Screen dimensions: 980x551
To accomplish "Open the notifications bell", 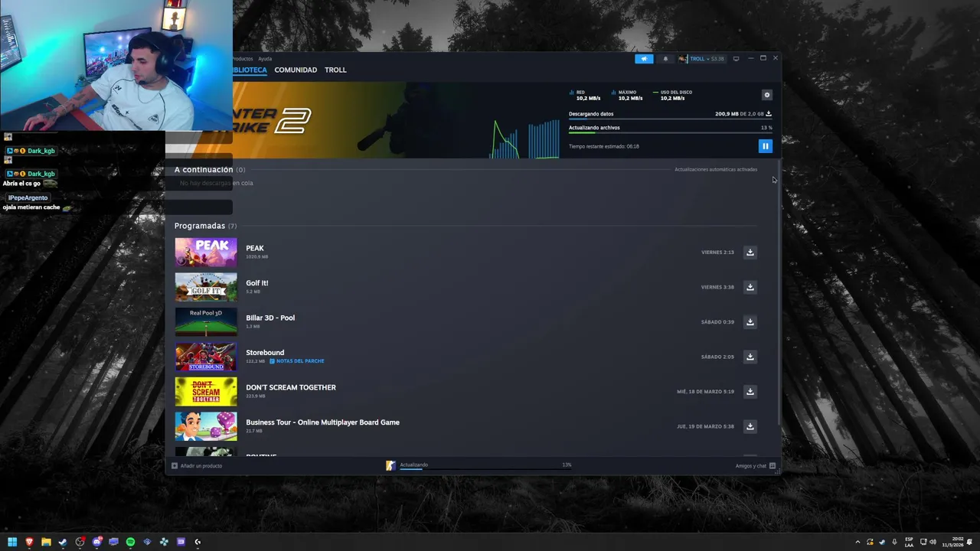I will 665,59.
